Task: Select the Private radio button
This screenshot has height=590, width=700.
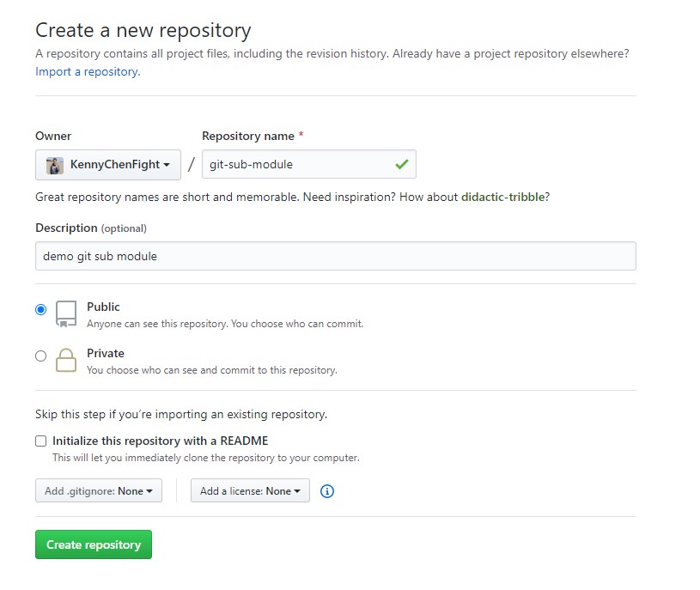Action: coord(40,356)
